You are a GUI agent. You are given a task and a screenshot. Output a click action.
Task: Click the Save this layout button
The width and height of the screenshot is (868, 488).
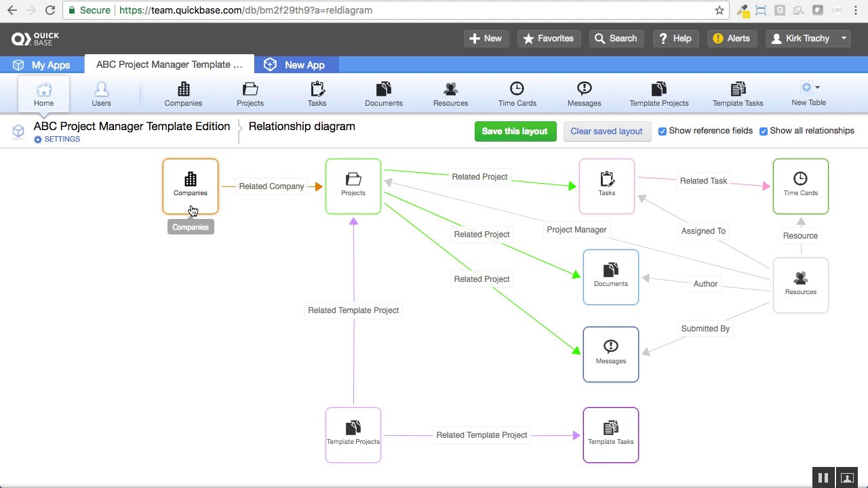click(x=515, y=131)
